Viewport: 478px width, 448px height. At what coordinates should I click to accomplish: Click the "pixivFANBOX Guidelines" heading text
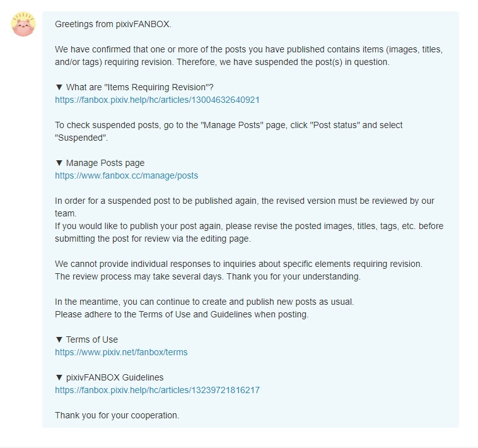click(115, 377)
